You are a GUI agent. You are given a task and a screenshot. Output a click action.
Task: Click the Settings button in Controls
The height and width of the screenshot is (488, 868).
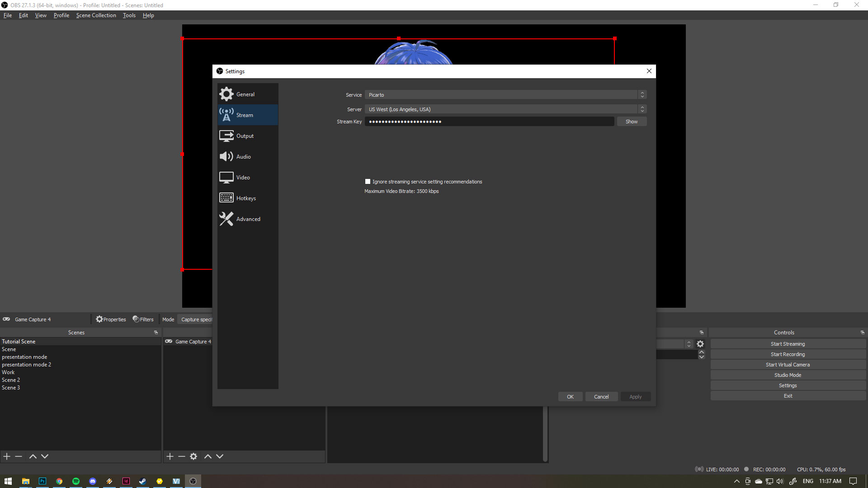788,385
